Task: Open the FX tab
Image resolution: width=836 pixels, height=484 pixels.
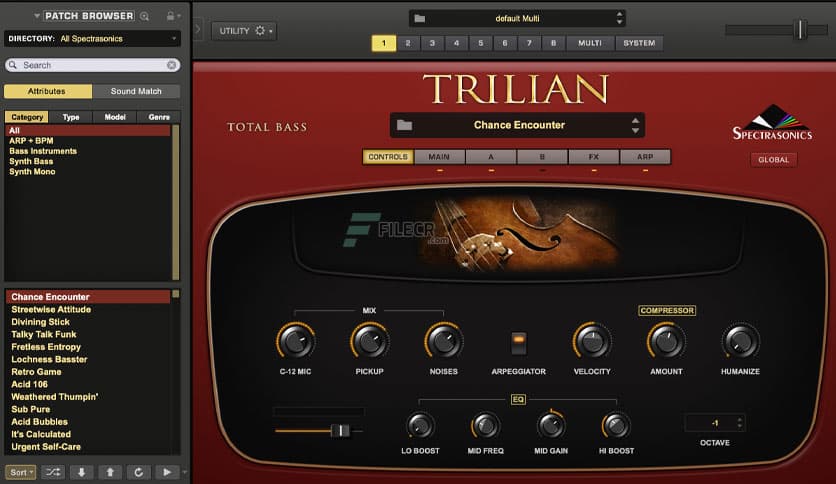Action: (x=593, y=157)
